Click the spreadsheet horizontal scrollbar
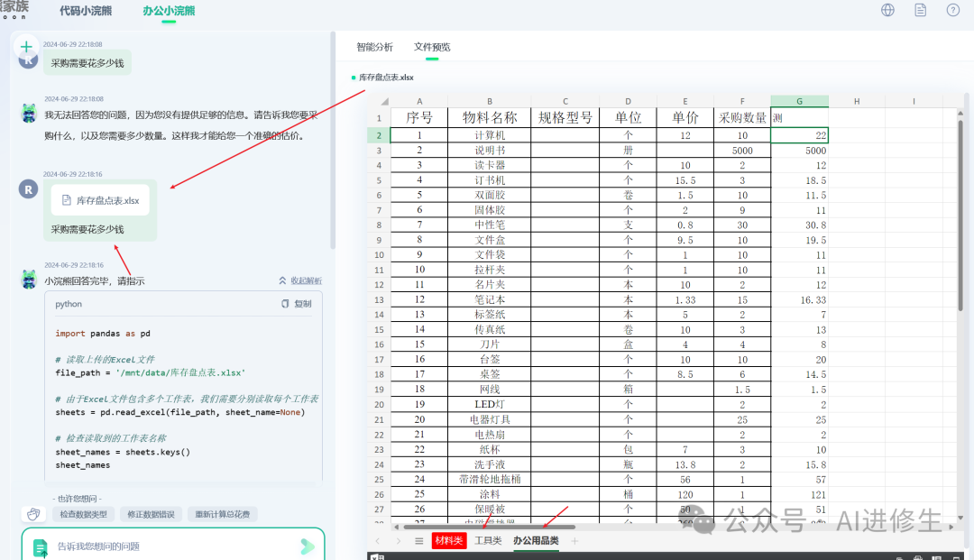This screenshot has height=560, width=974. [490, 527]
